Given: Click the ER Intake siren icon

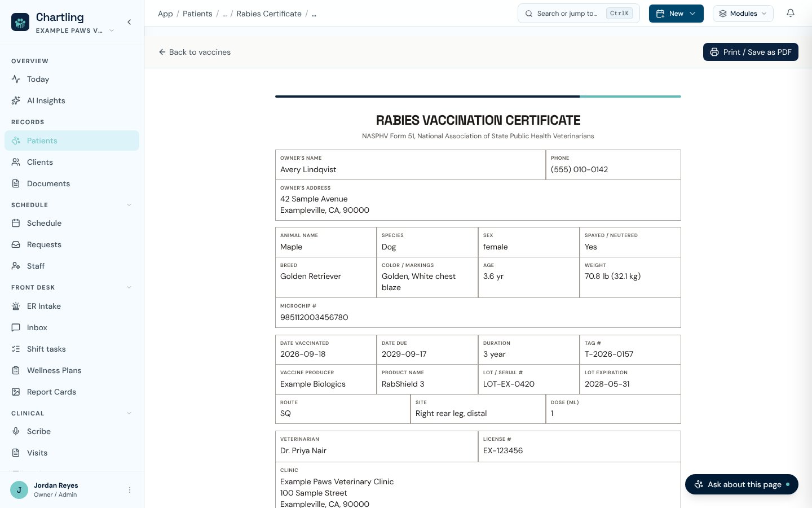Looking at the screenshot, I should [x=16, y=306].
